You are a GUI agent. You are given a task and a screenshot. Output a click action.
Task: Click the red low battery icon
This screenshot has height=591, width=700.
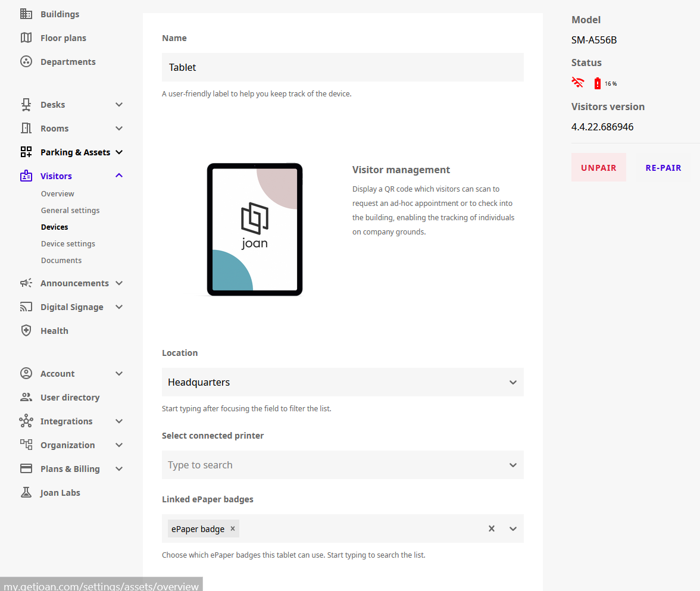coord(598,83)
